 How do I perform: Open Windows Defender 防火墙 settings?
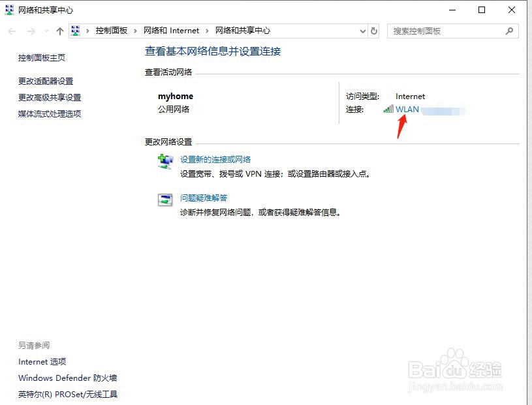pyautogui.click(x=67, y=378)
